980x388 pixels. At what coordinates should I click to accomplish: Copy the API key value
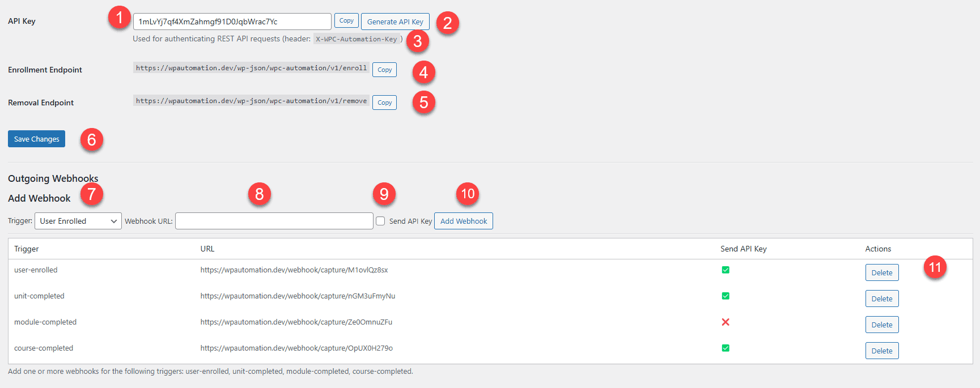(x=346, y=20)
